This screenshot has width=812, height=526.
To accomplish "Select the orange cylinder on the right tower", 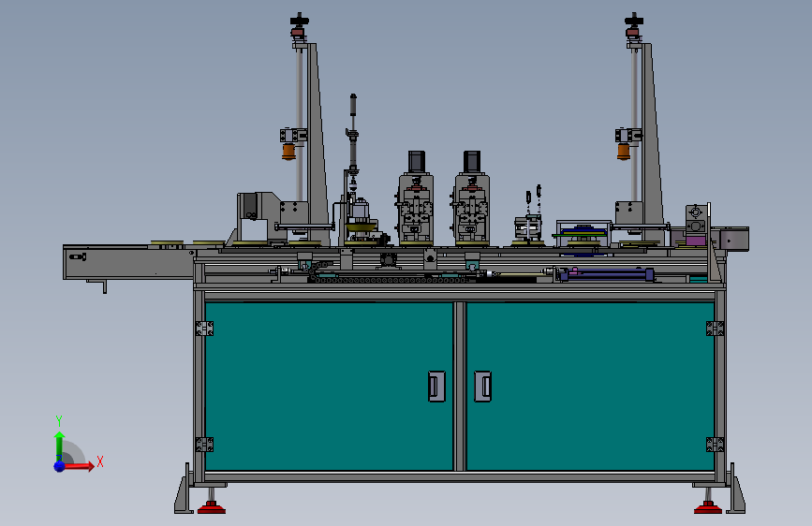I will (x=624, y=152).
